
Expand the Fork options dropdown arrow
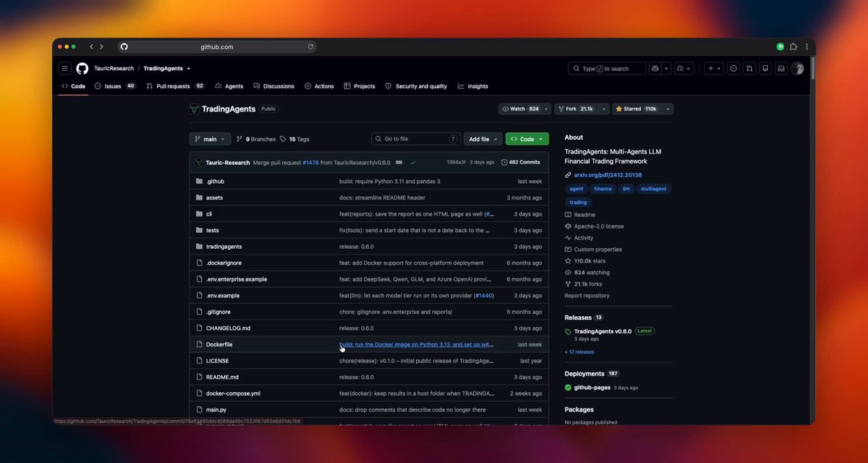click(x=603, y=109)
